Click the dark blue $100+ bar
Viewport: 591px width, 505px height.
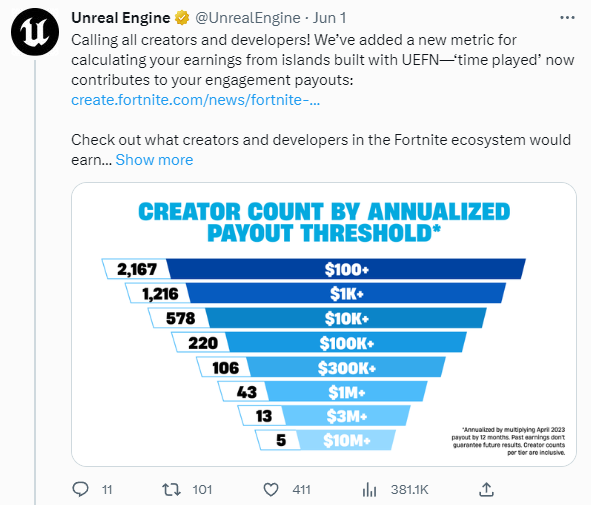[346, 269]
